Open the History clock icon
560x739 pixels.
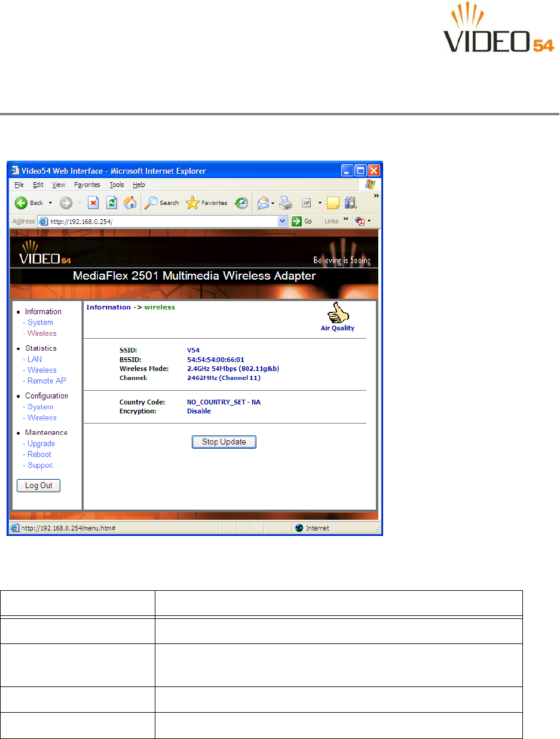point(241,203)
